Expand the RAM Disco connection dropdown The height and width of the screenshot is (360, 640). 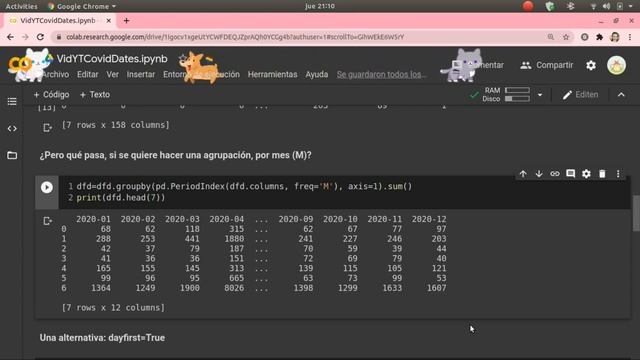540,95
